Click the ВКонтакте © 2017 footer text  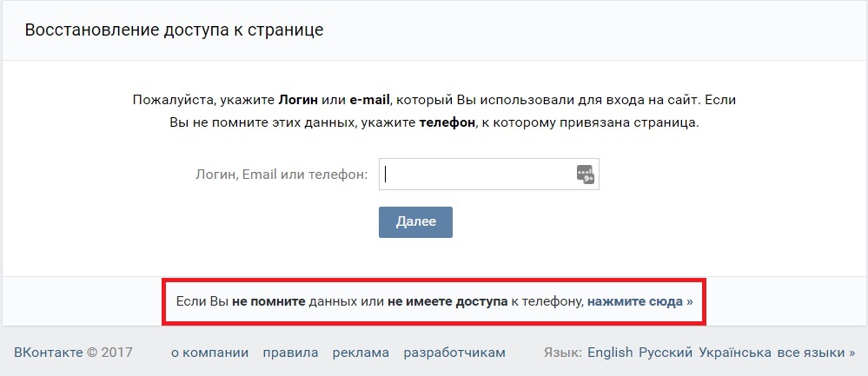[x=73, y=353]
